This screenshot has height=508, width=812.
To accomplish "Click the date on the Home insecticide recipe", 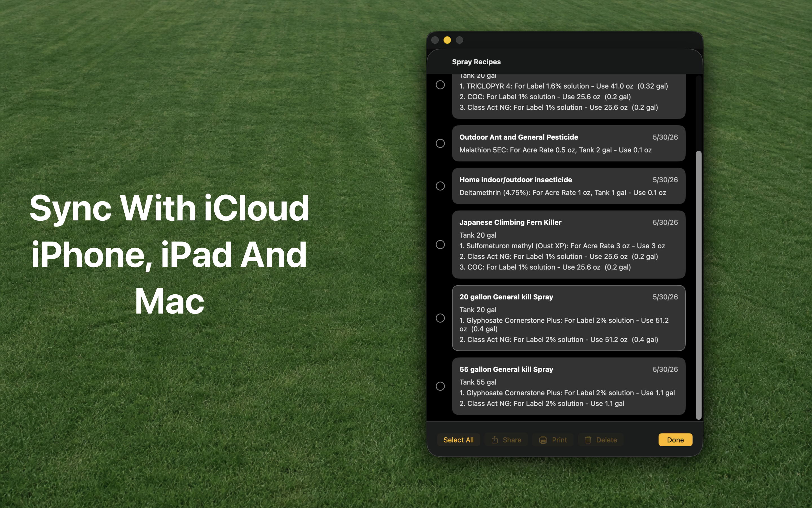I will pyautogui.click(x=665, y=180).
